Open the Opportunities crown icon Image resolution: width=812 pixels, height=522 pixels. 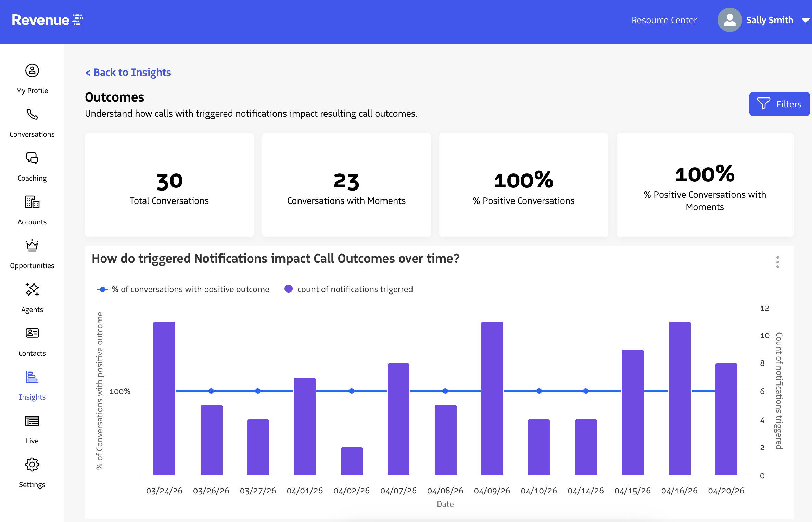pos(32,246)
